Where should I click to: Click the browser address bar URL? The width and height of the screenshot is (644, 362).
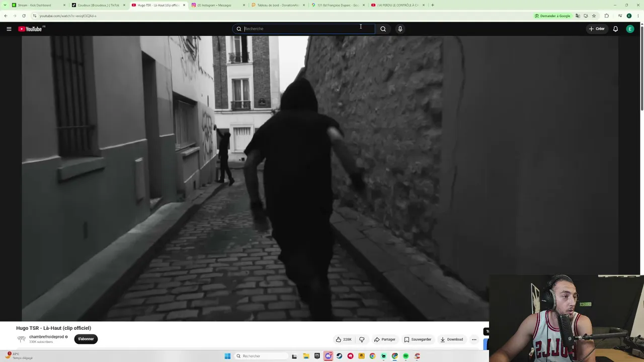(x=68, y=16)
